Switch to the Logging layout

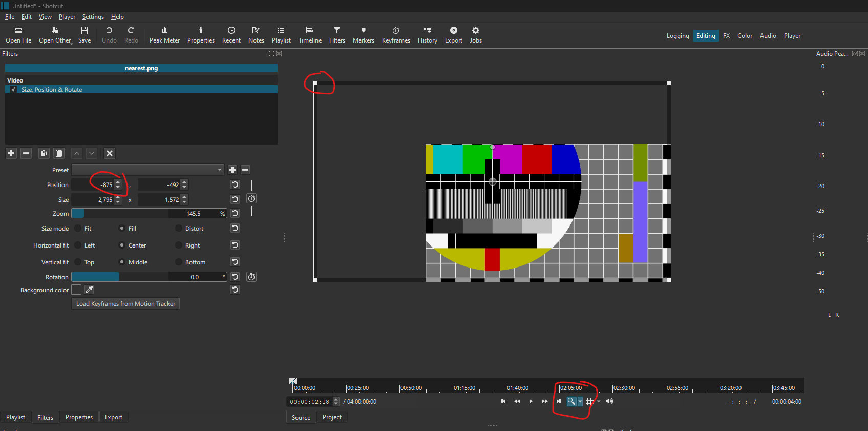point(678,36)
